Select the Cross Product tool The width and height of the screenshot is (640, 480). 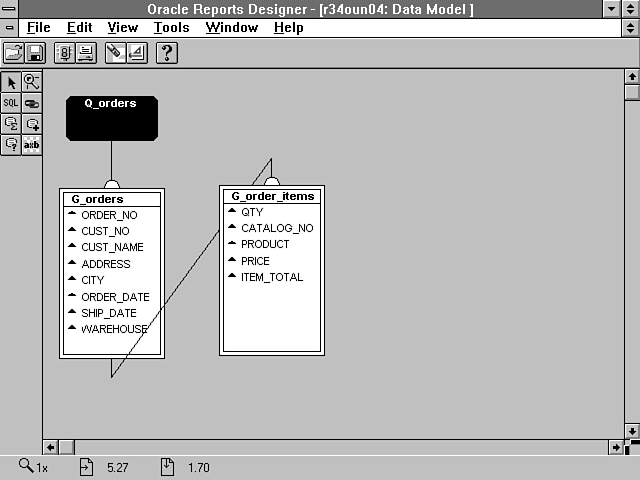[x=32, y=144]
